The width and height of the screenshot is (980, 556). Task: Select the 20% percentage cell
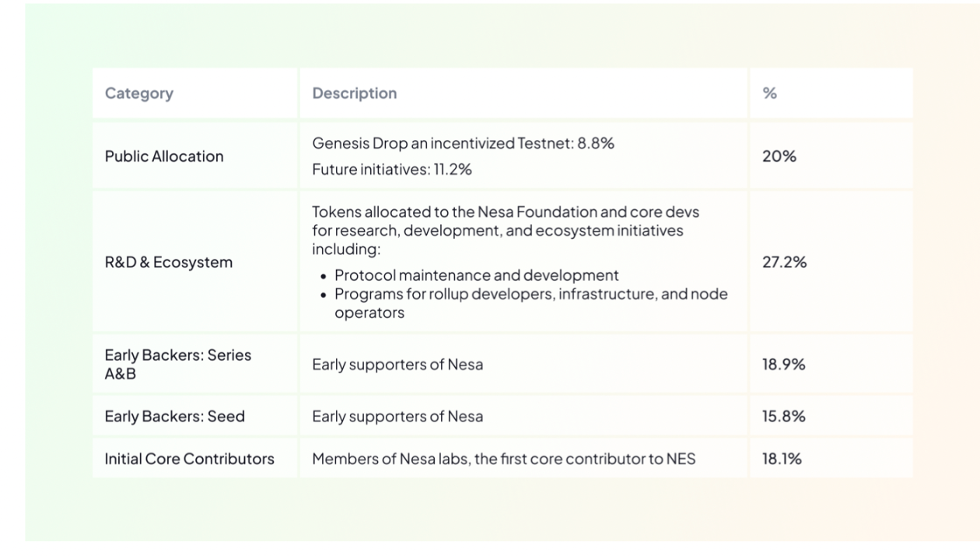point(779,156)
